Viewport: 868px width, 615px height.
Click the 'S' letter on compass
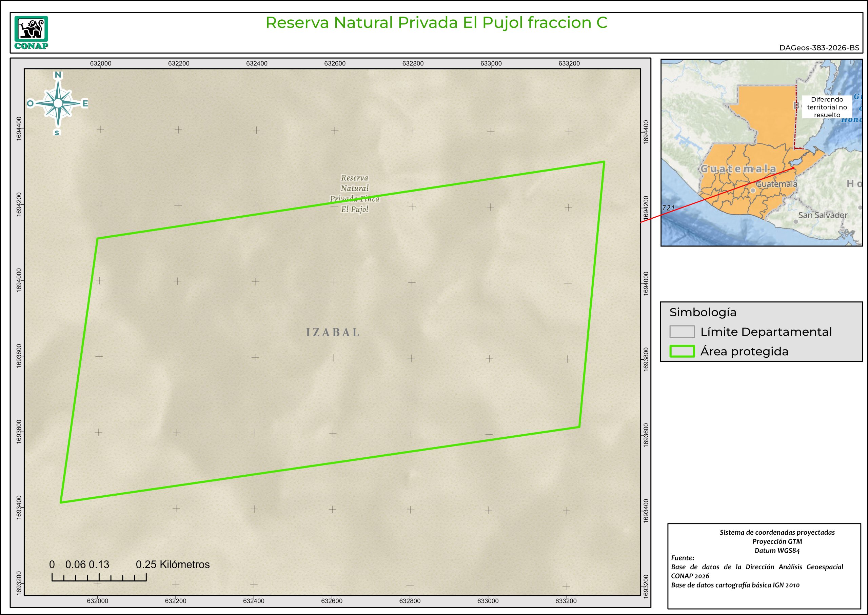(x=57, y=133)
